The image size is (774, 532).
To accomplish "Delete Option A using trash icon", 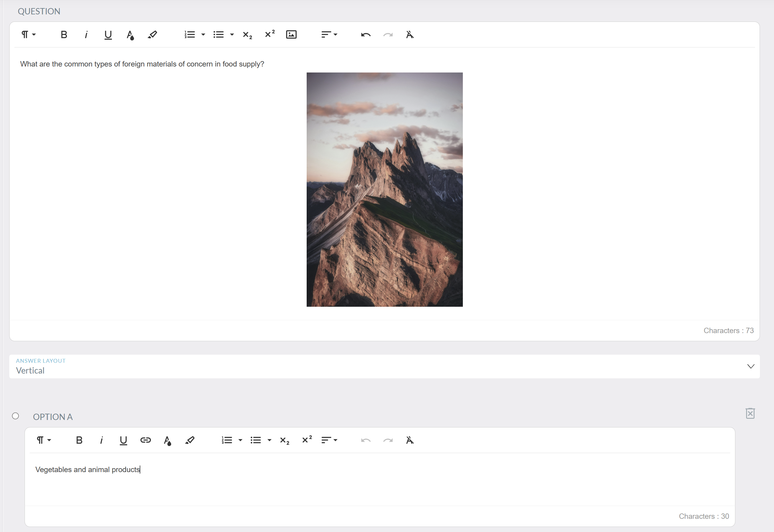I will click(750, 413).
